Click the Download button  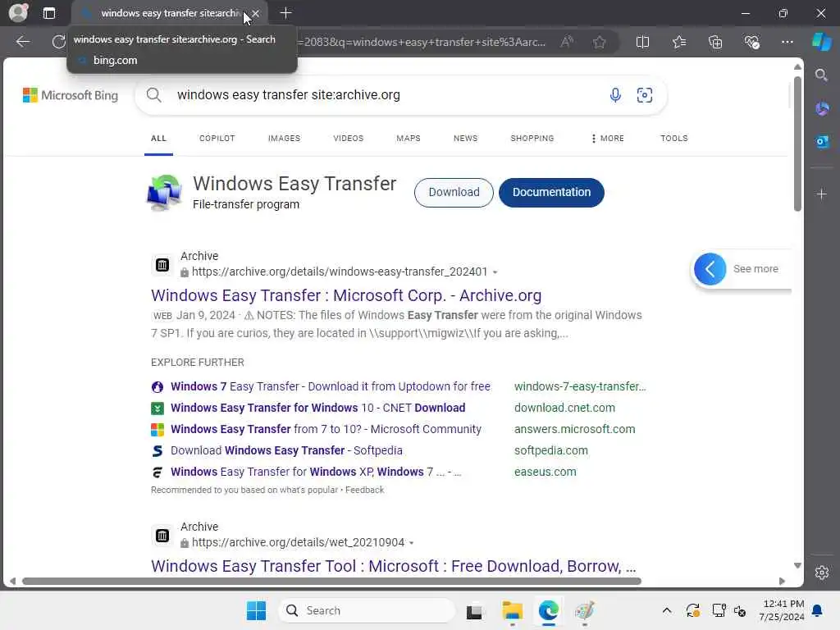[x=454, y=192]
